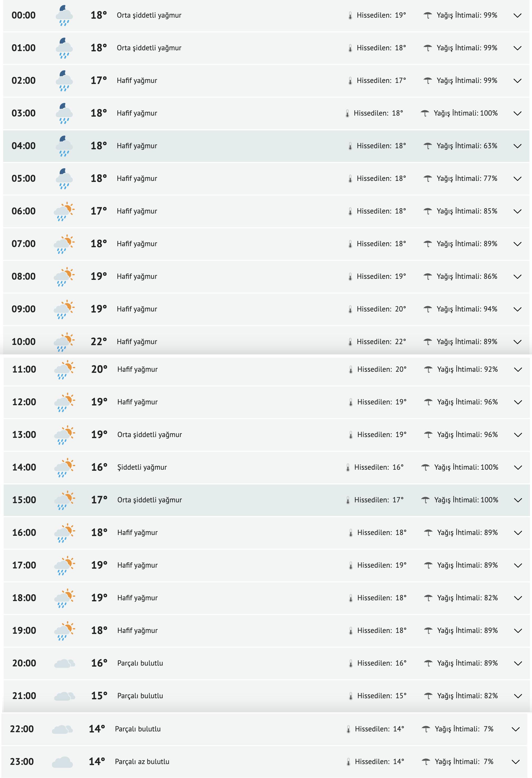Expand the 15:00 row chevron
The width and height of the screenshot is (532, 778).
(518, 500)
